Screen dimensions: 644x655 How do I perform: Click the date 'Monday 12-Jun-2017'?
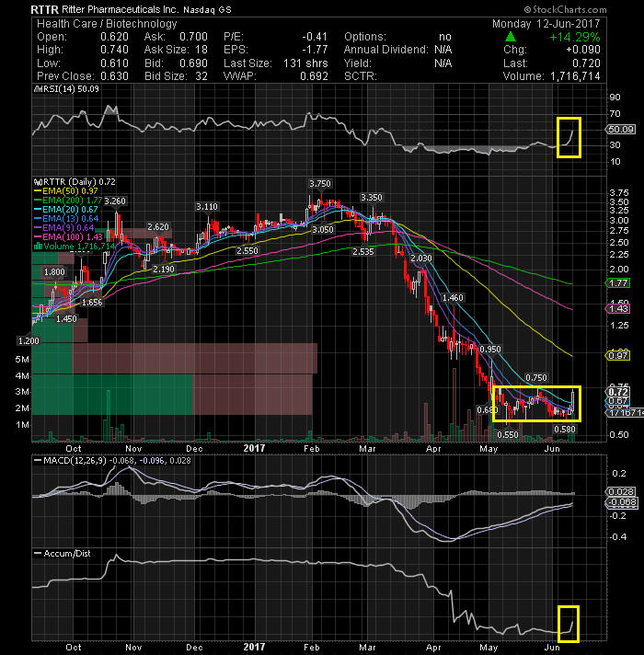(546, 24)
